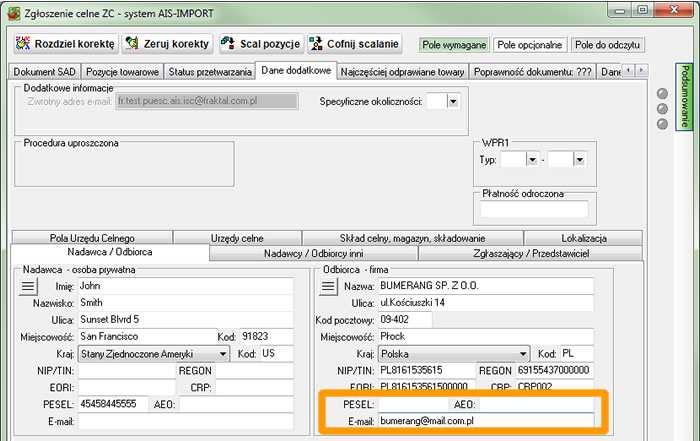Viewport: 700px width, 441px height.
Task: Switch to the Dokument SAD tab
Action: (x=44, y=72)
